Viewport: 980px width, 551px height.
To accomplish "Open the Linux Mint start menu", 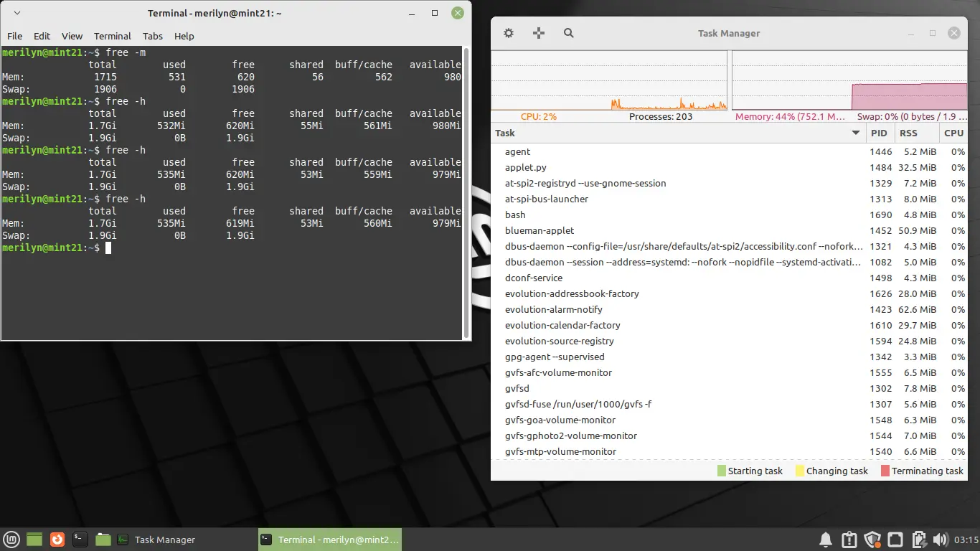I will 11,540.
